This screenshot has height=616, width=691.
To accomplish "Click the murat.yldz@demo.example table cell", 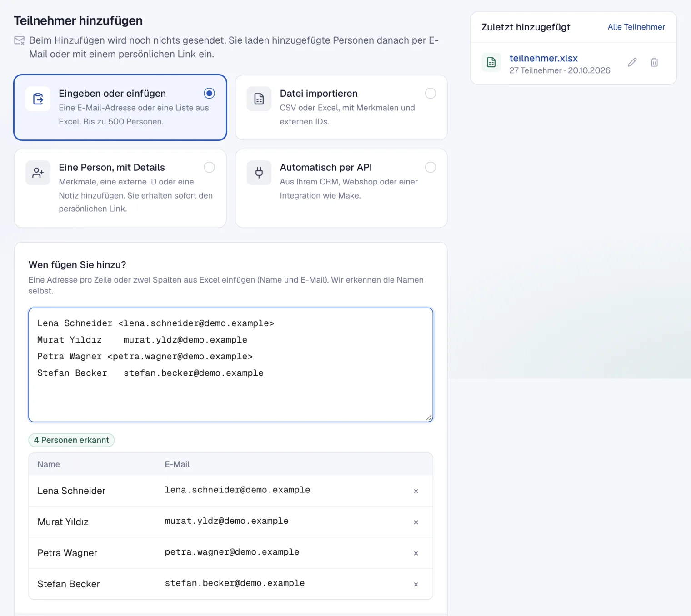I will tap(226, 521).
